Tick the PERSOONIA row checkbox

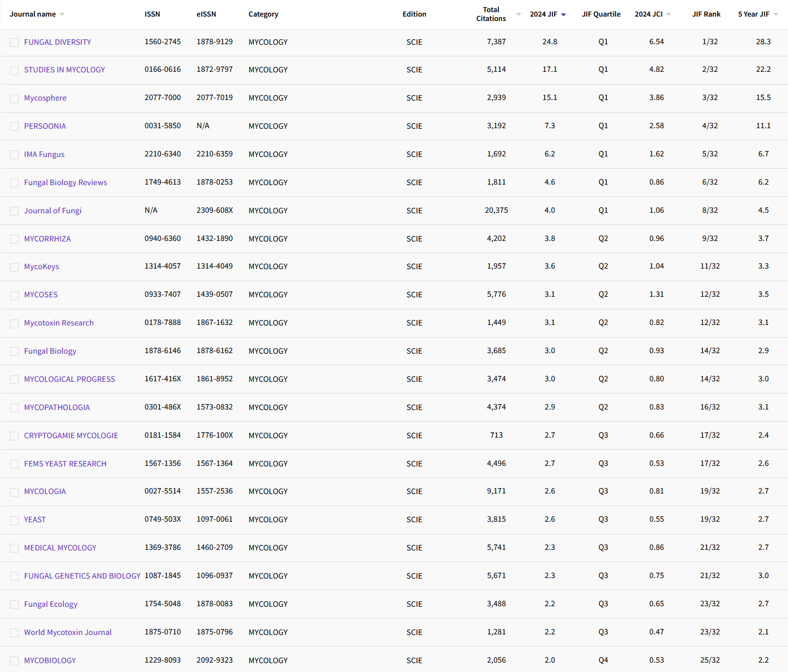(14, 127)
